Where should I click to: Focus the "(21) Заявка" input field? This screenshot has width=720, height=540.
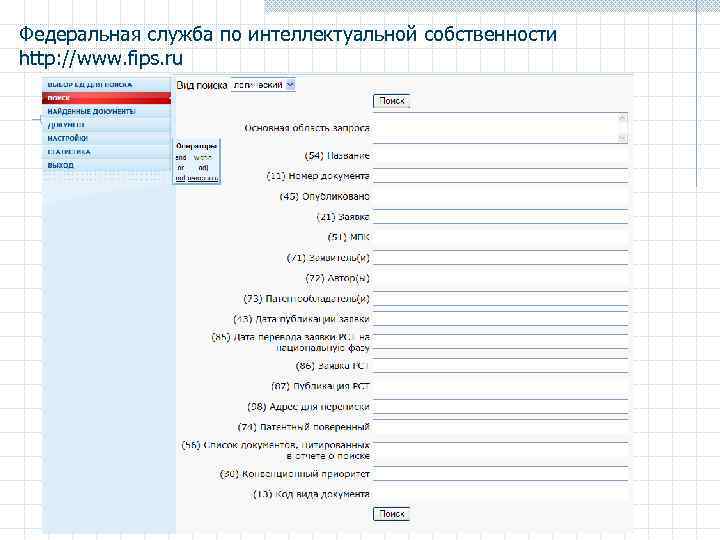click(x=501, y=217)
